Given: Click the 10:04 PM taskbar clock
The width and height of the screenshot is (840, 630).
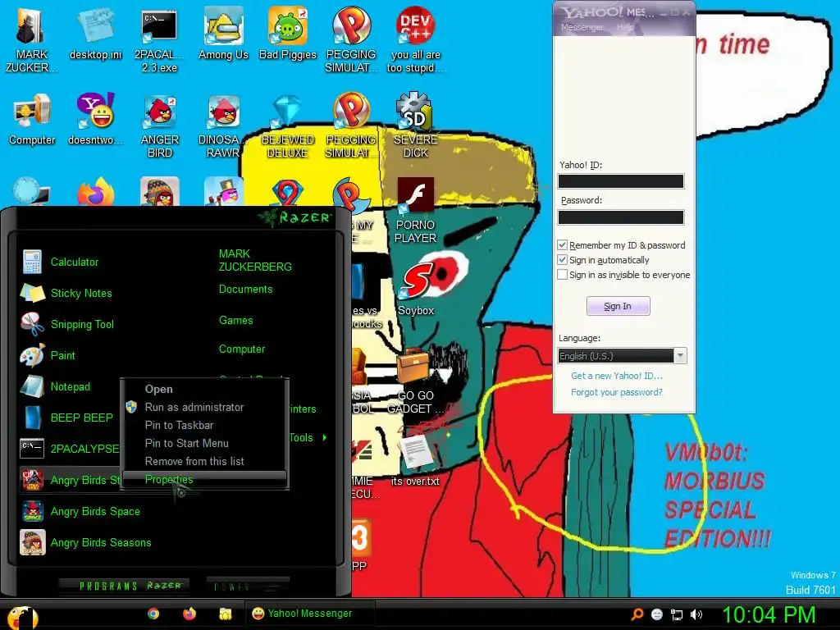Looking at the screenshot, I should tap(769, 615).
